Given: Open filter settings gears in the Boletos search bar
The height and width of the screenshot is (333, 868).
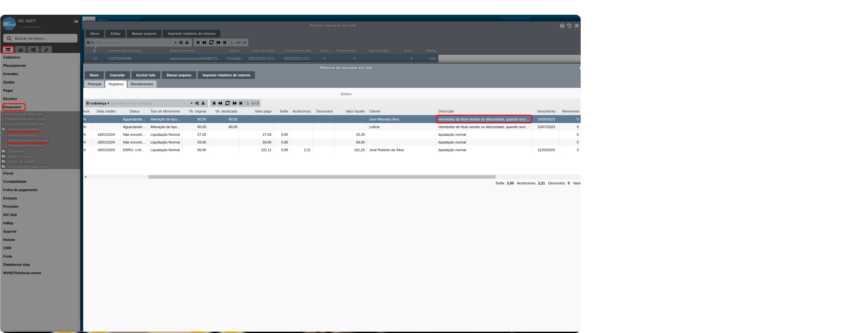Looking at the screenshot, I should [x=197, y=103].
